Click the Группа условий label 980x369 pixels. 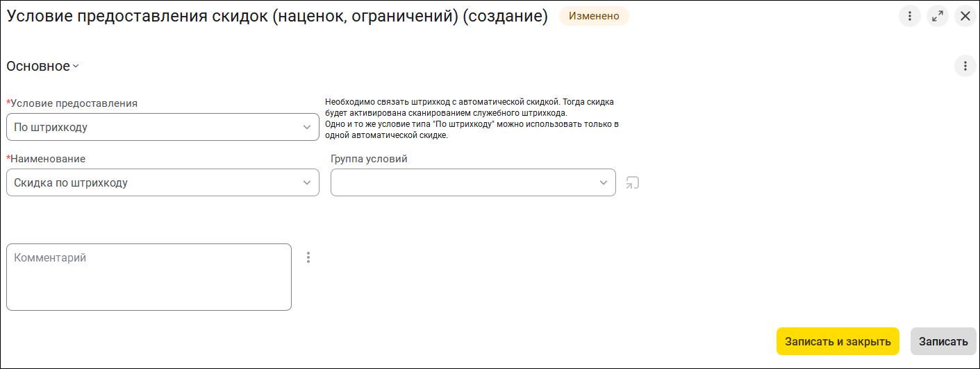coord(369,159)
